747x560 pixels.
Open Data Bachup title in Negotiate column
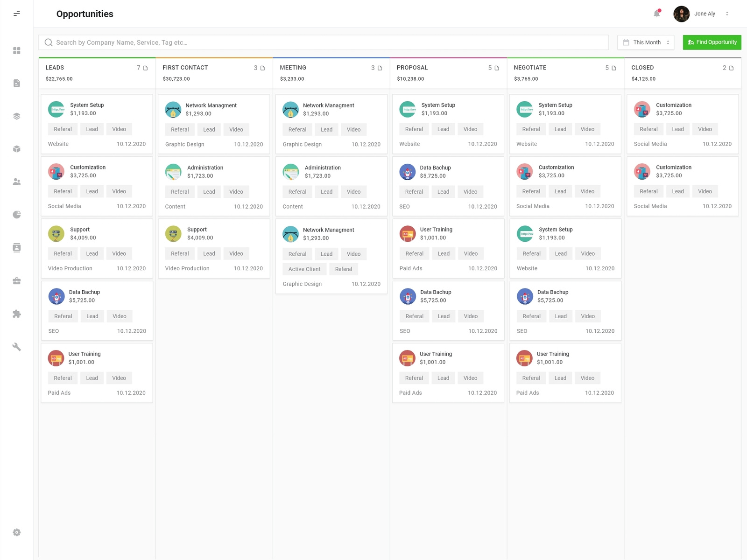click(553, 292)
